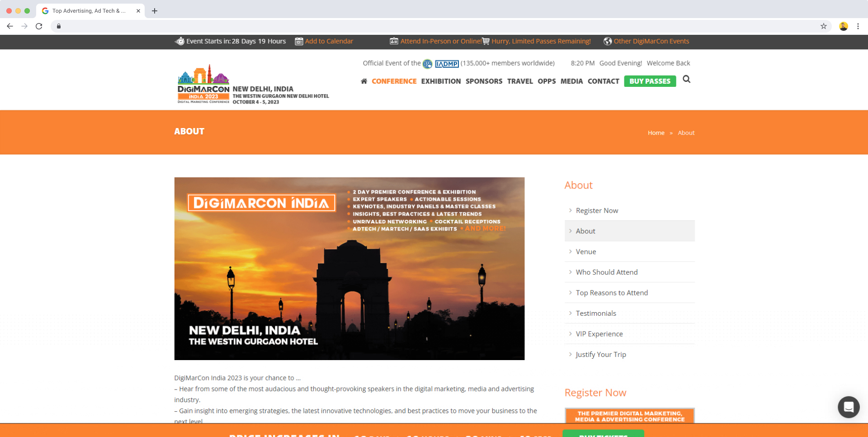This screenshot has width=868, height=437.
Task: Reload the page
Action: (x=39, y=26)
